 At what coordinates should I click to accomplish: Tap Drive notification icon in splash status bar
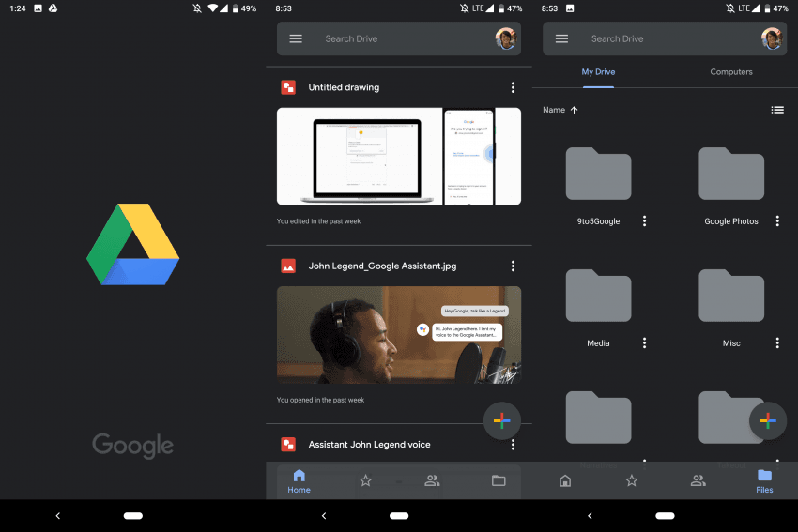coord(53,8)
